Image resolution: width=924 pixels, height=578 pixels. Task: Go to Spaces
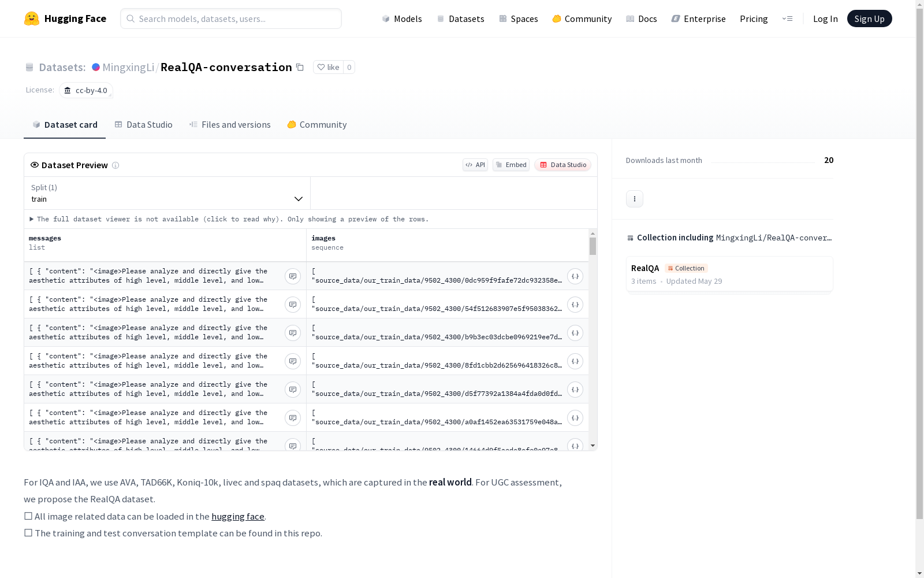pos(519,18)
